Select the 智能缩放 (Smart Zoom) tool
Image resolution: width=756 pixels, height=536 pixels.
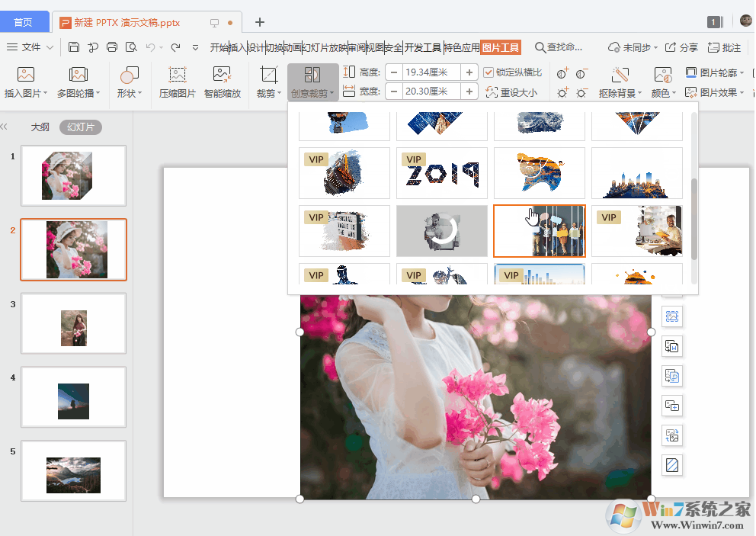click(x=222, y=82)
